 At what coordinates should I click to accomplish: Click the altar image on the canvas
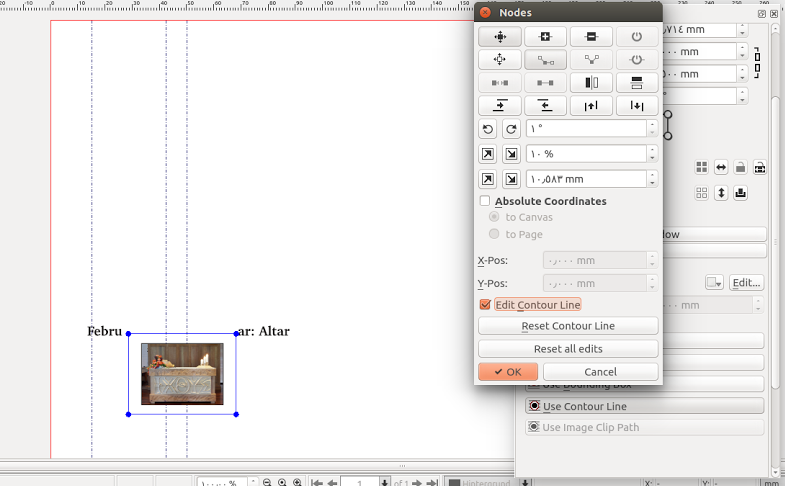pyautogui.click(x=181, y=373)
